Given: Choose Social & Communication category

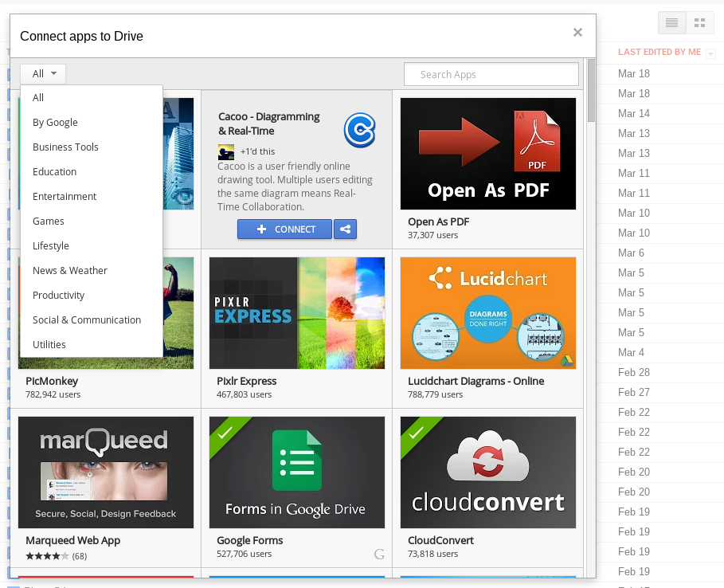Looking at the screenshot, I should (x=92, y=320).
